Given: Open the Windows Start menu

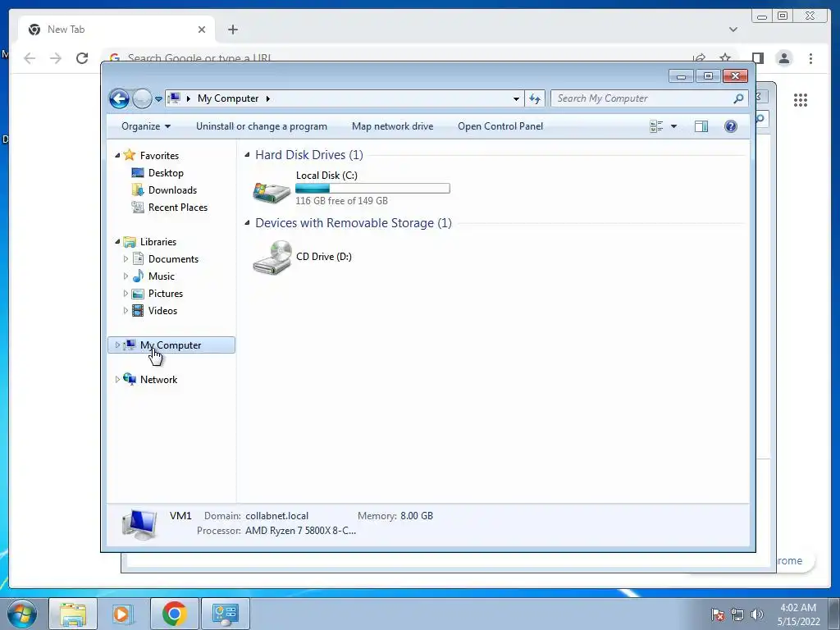Looking at the screenshot, I should pos(22,614).
